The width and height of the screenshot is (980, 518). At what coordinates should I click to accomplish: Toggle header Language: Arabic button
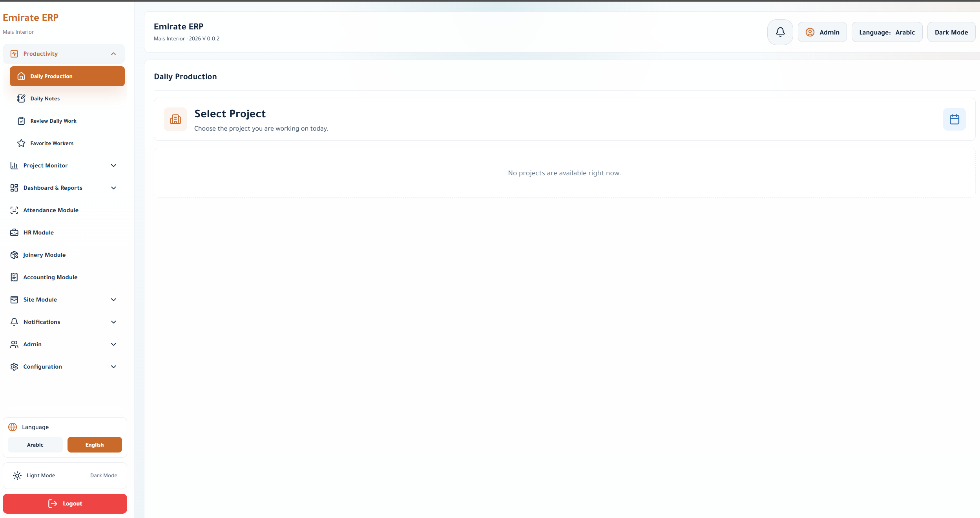tap(887, 32)
